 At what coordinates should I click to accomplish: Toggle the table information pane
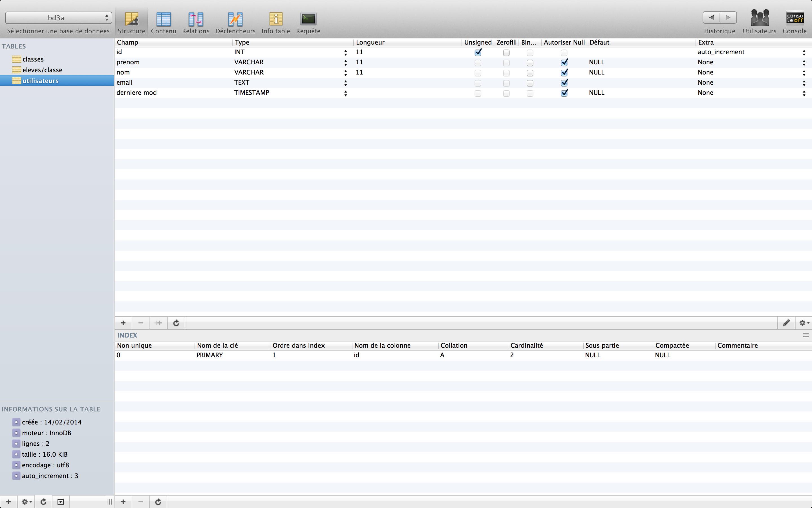[61, 502]
